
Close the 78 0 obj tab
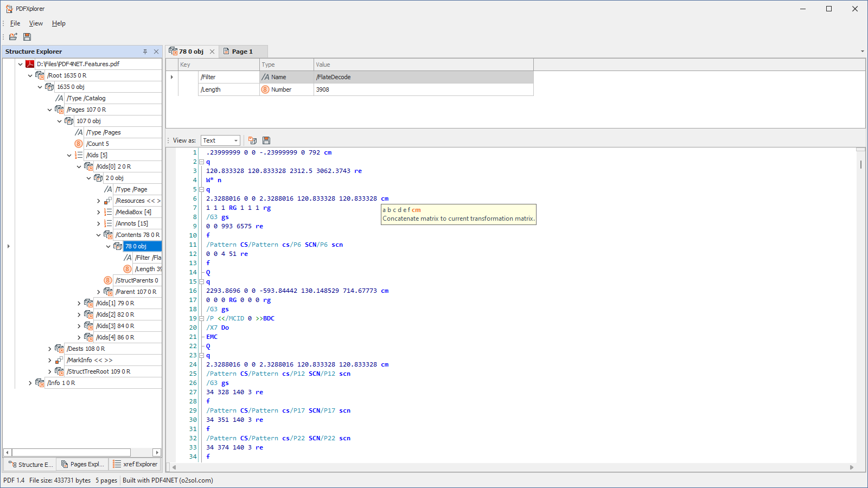point(212,51)
